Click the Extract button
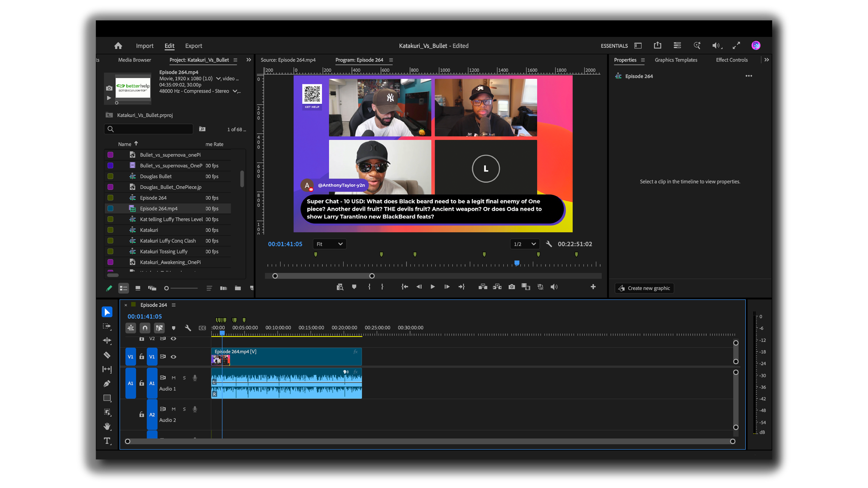 point(497,287)
